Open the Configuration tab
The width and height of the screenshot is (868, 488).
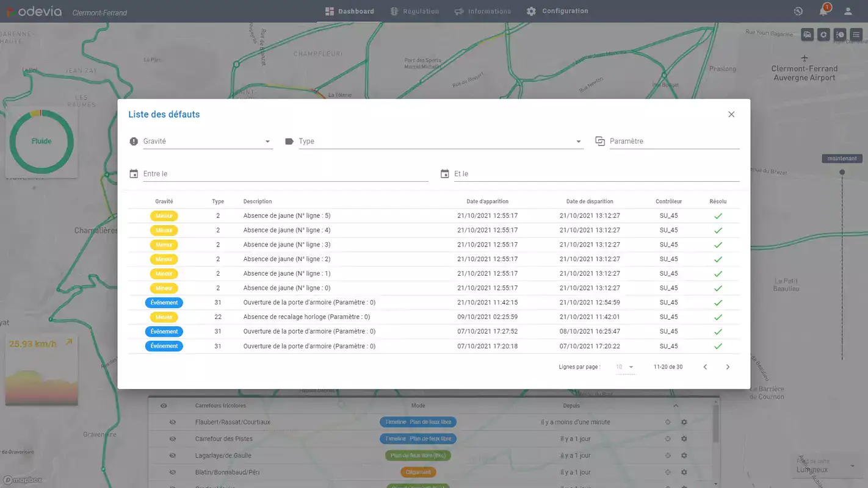[557, 11]
